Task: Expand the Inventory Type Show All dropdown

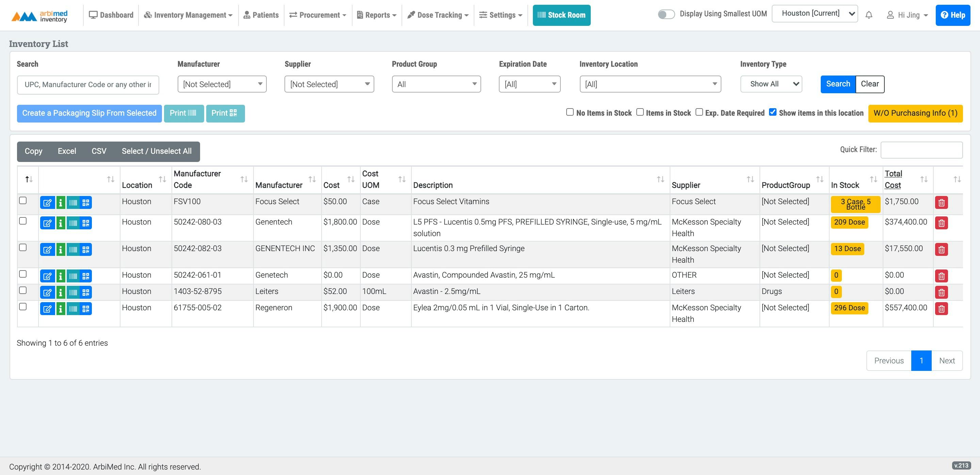Action: tap(771, 84)
